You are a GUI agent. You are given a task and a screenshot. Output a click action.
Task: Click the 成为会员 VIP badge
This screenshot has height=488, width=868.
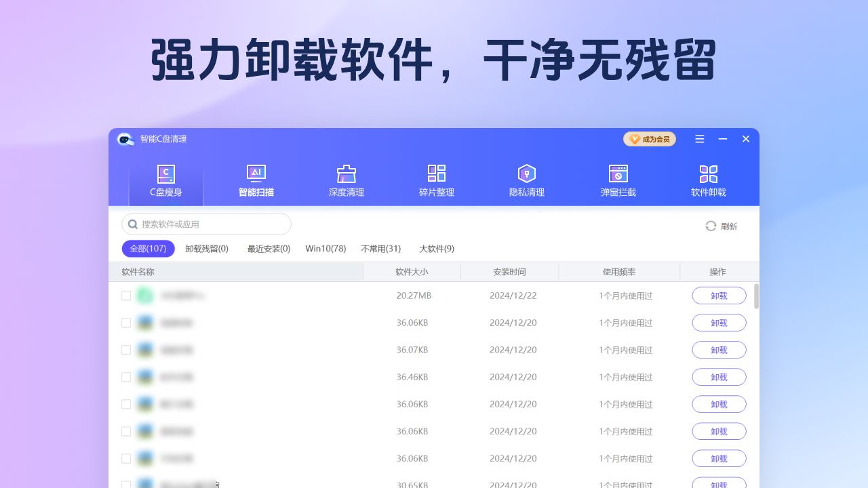coord(650,139)
